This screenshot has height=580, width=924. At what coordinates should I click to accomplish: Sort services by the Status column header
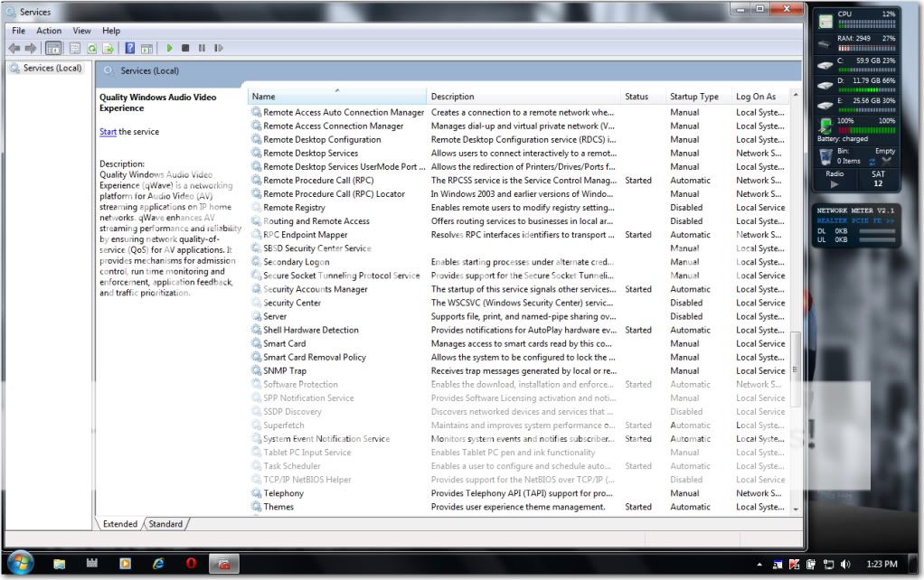pos(644,97)
